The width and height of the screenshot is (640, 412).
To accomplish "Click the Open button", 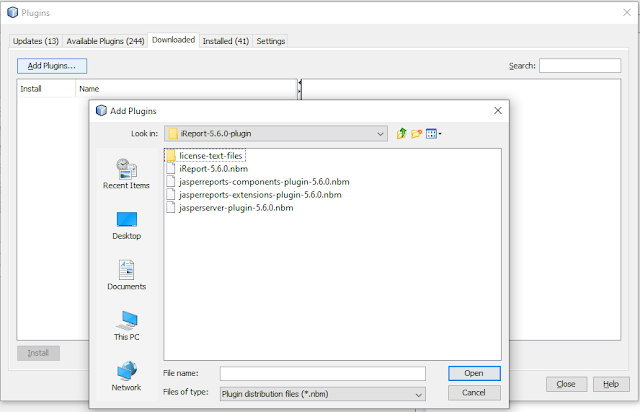I will coord(474,373).
